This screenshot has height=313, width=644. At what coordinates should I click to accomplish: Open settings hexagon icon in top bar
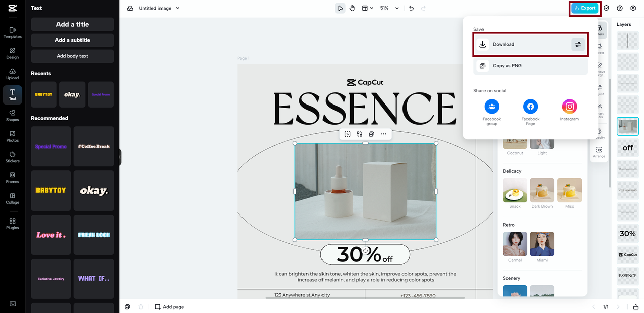633,8
